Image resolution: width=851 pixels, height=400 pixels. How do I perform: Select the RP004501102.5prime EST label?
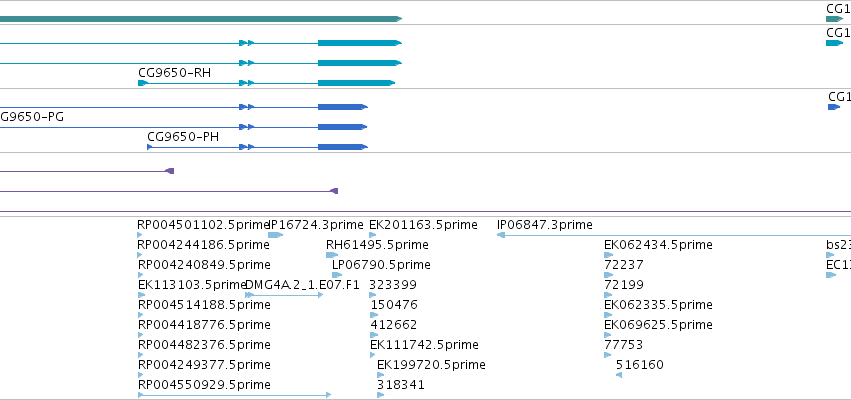coord(204,225)
